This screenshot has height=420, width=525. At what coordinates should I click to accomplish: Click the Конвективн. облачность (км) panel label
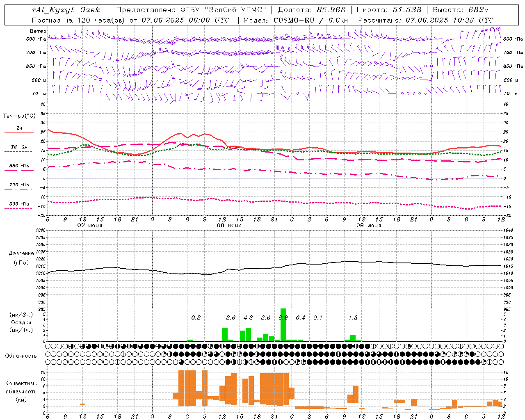21,391
